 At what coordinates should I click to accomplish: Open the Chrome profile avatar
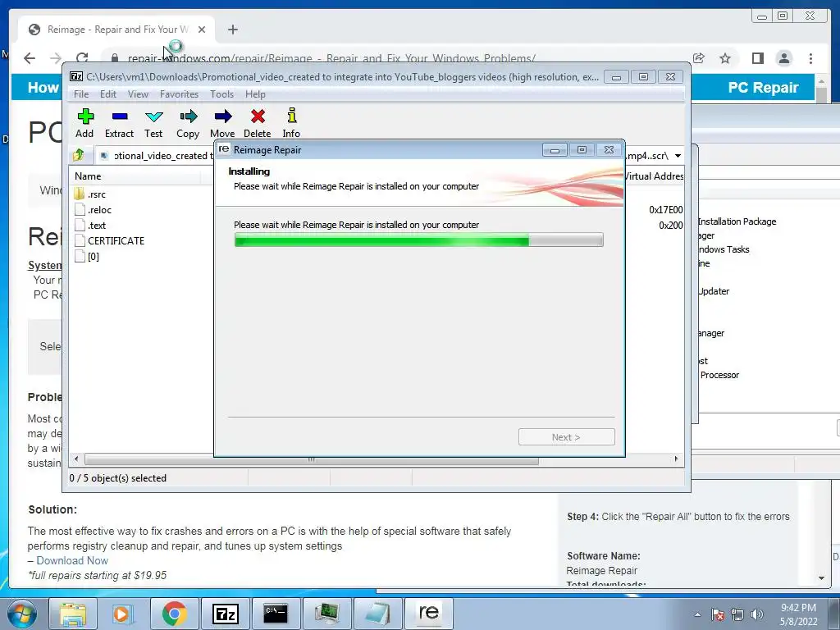point(784,58)
